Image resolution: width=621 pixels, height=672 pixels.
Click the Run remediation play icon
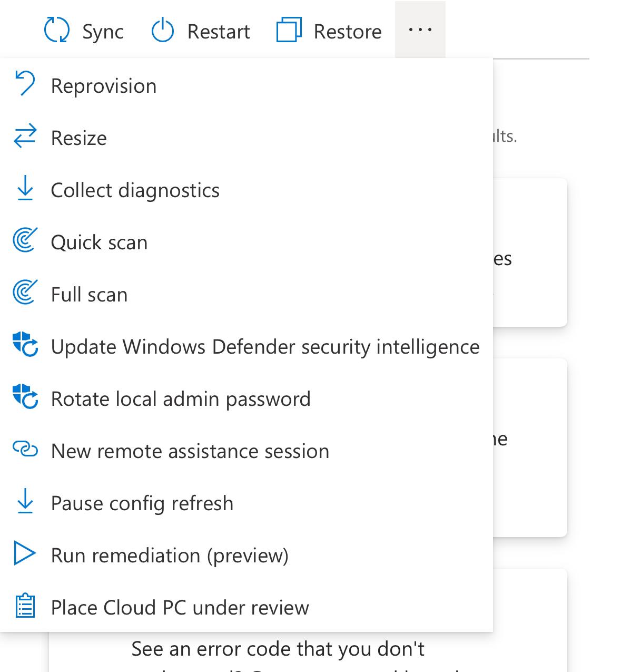click(24, 553)
